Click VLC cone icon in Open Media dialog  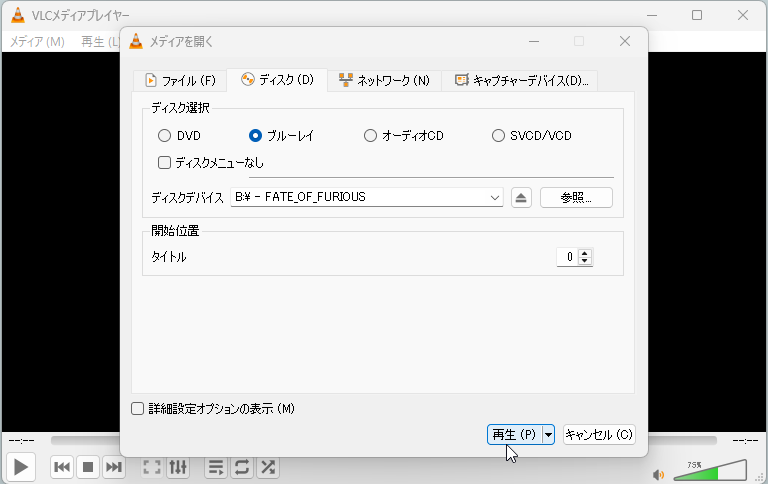coord(136,42)
